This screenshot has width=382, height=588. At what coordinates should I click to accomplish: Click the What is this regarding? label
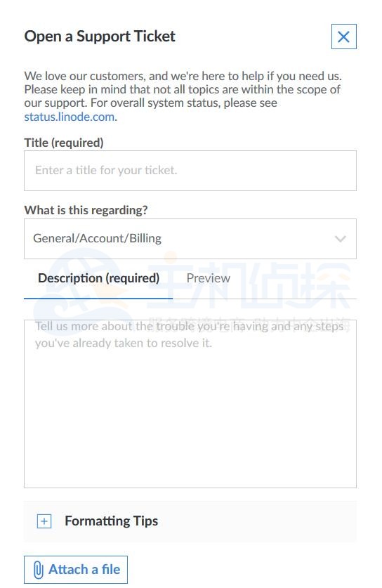click(x=86, y=210)
